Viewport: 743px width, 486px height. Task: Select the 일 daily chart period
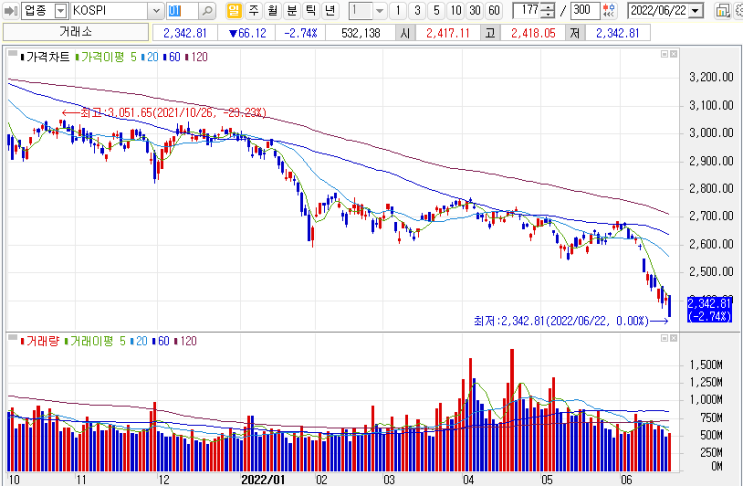(x=234, y=10)
